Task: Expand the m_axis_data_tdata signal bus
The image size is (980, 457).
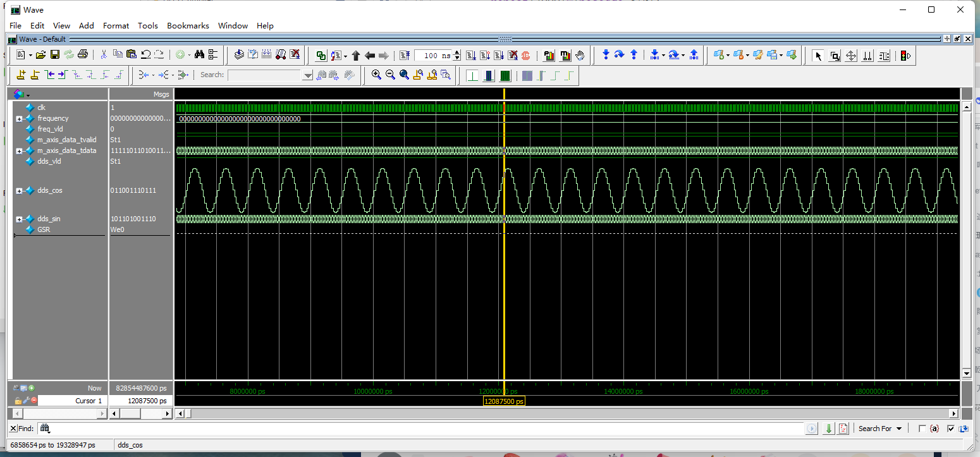Action: tap(20, 151)
